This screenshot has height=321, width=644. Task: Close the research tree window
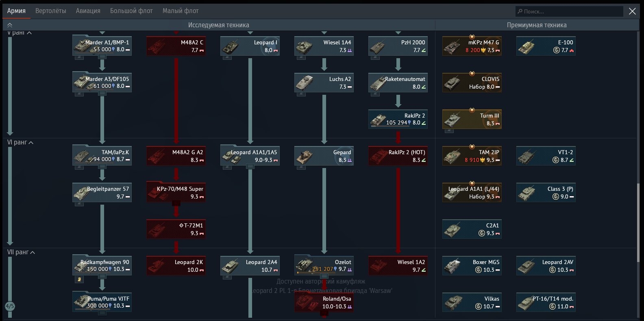point(632,11)
